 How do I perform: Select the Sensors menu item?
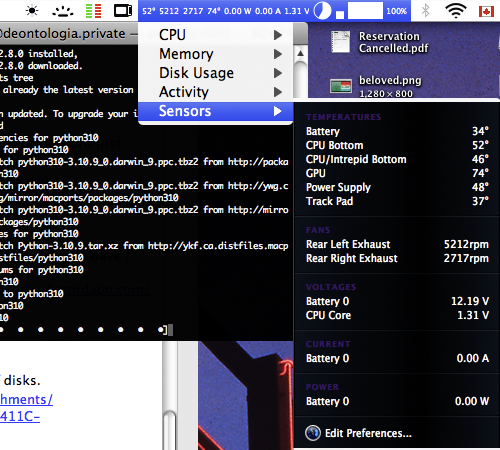[x=216, y=111]
